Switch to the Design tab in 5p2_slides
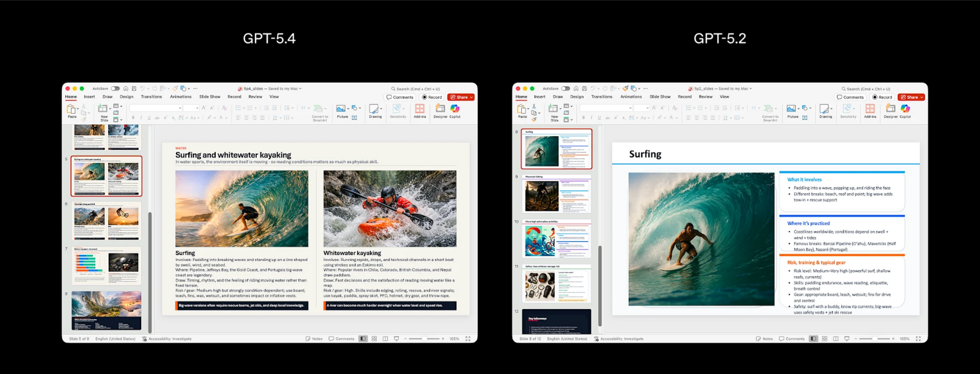980x374 pixels. [577, 97]
